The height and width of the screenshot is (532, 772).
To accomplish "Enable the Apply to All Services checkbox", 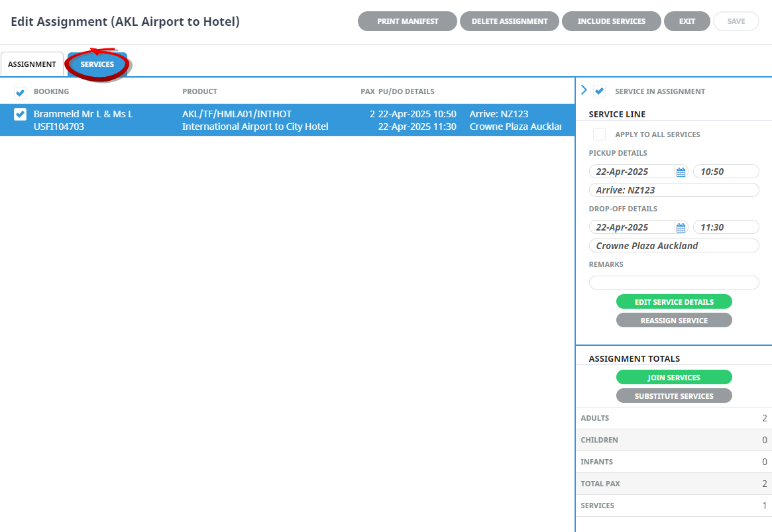I will click(600, 134).
